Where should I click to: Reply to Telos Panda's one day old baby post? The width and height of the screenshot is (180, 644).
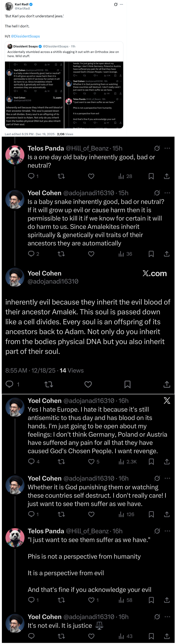31,176
